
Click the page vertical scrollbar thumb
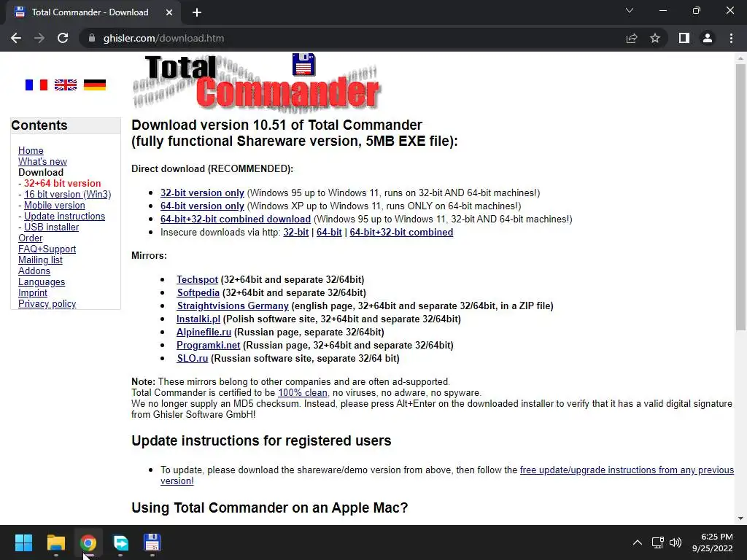(740, 197)
